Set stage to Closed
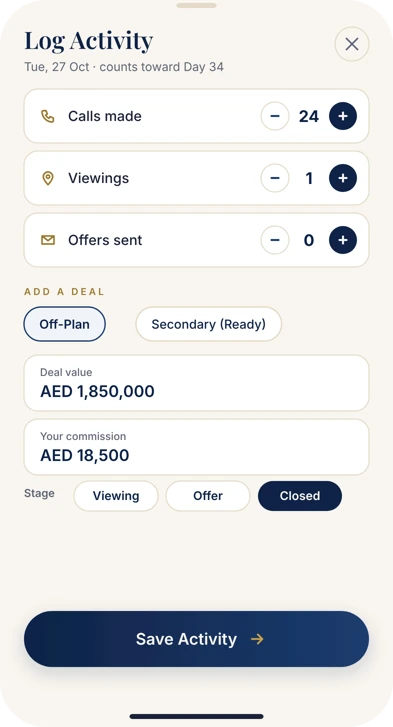 point(300,496)
